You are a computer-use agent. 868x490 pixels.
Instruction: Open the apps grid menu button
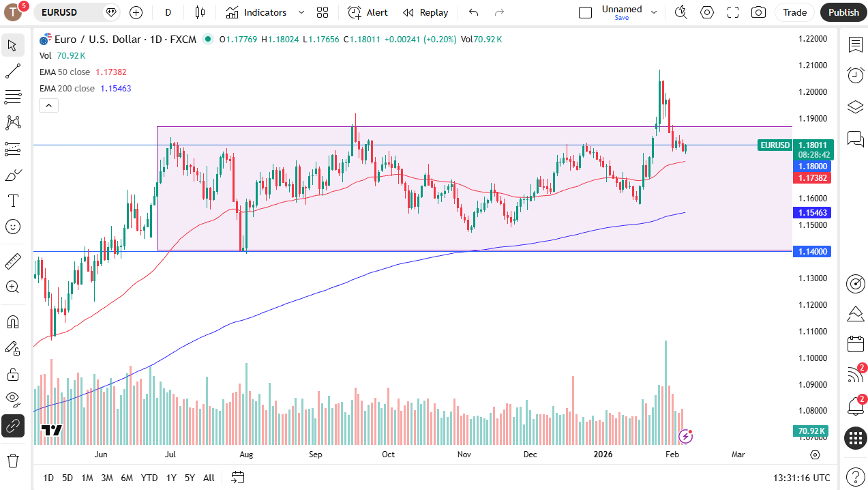point(855,438)
